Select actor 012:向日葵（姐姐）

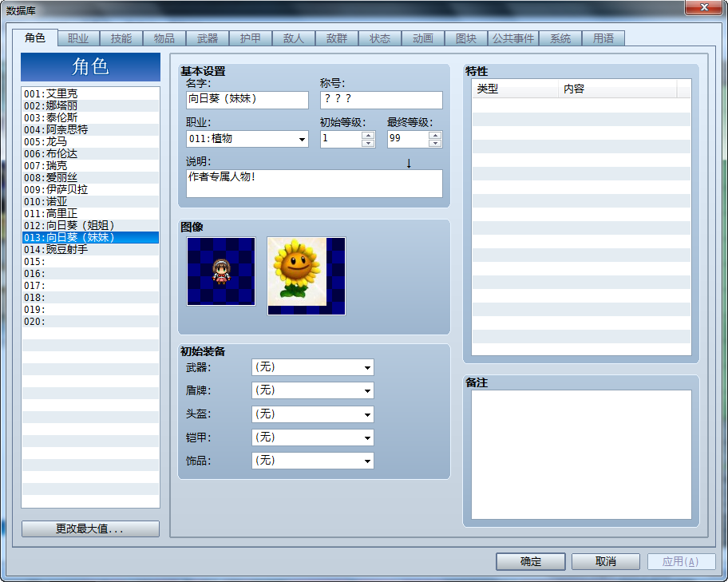coord(90,226)
